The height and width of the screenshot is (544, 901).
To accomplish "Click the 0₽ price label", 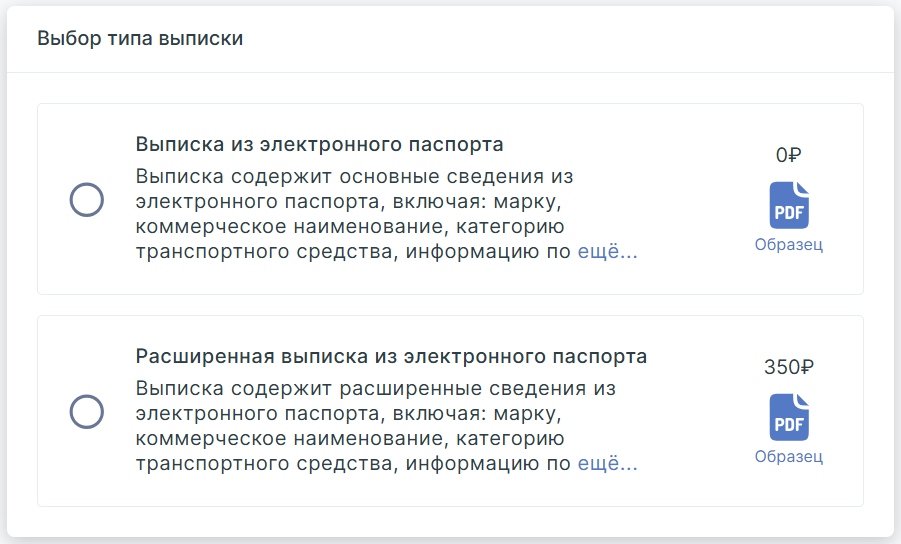I will pyautogui.click(x=788, y=155).
